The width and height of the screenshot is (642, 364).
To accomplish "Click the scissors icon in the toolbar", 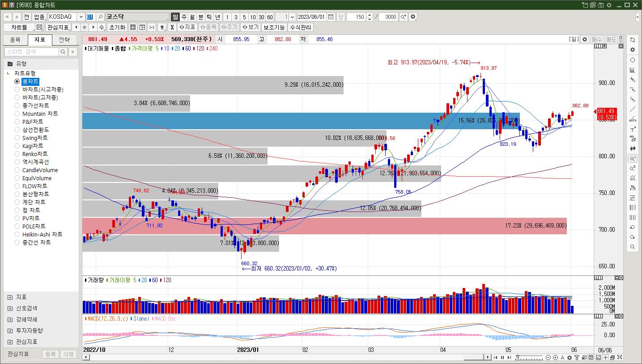I will (x=172, y=27).
